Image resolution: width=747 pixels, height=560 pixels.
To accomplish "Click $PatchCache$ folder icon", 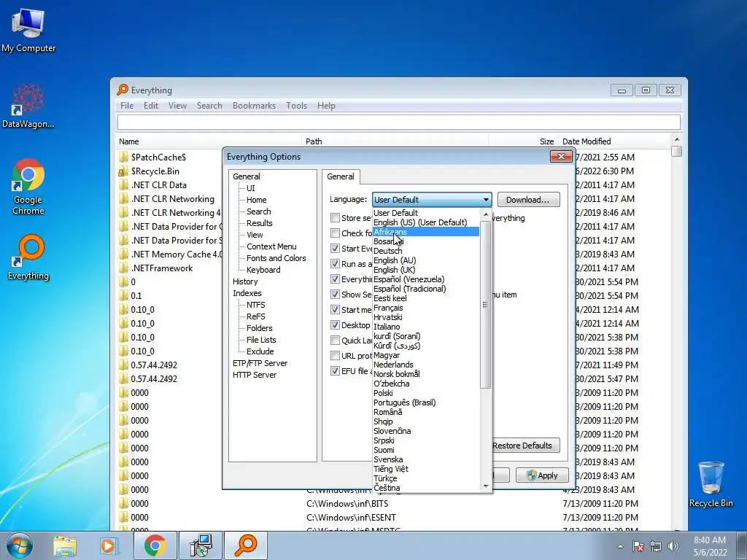I will pos(123,157).
